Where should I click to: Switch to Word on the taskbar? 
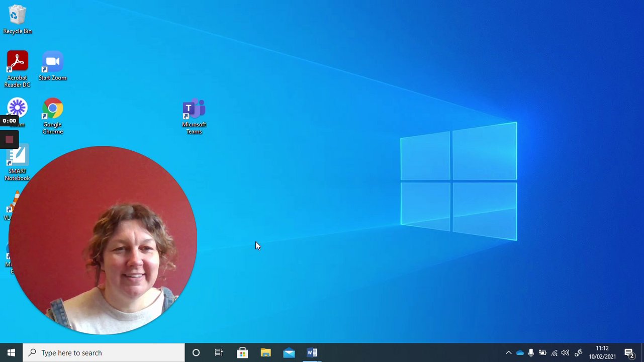pyautogui.click(x=312, y=352)
